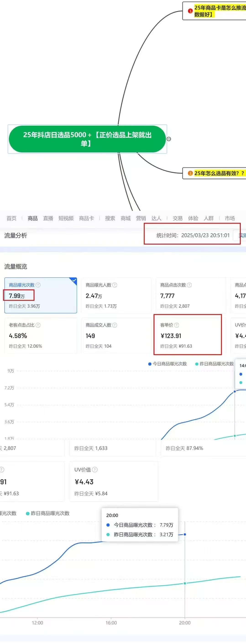Click the 商品点击次数 question mark icon
Image resolution: width=246 pixels, height=644 pixels.
(x=189, y=285)
